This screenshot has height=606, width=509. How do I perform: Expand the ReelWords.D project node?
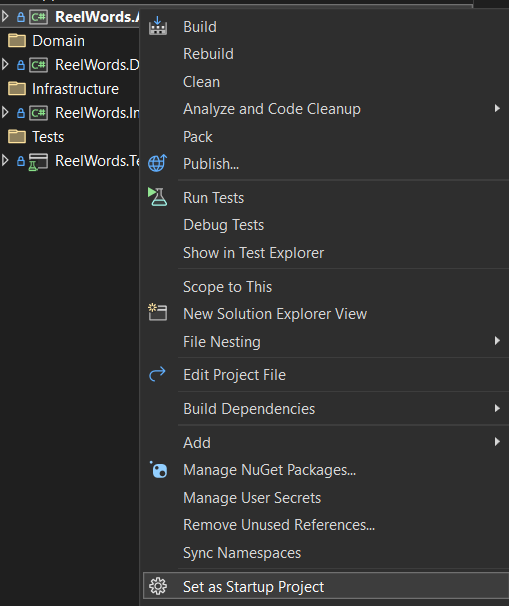click(x=5, y=64)
